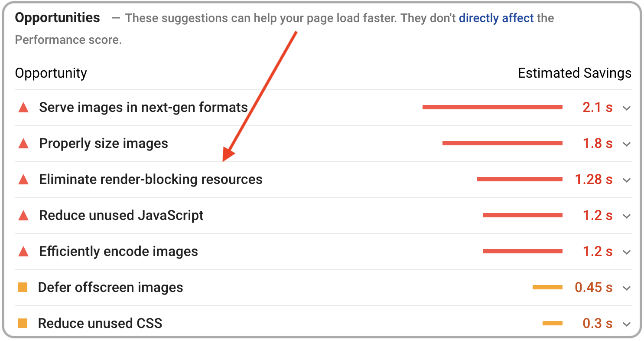Click the 2.1 s savings bar
Image resolution: width=644 pixels, height=341 pixels.
492,107
